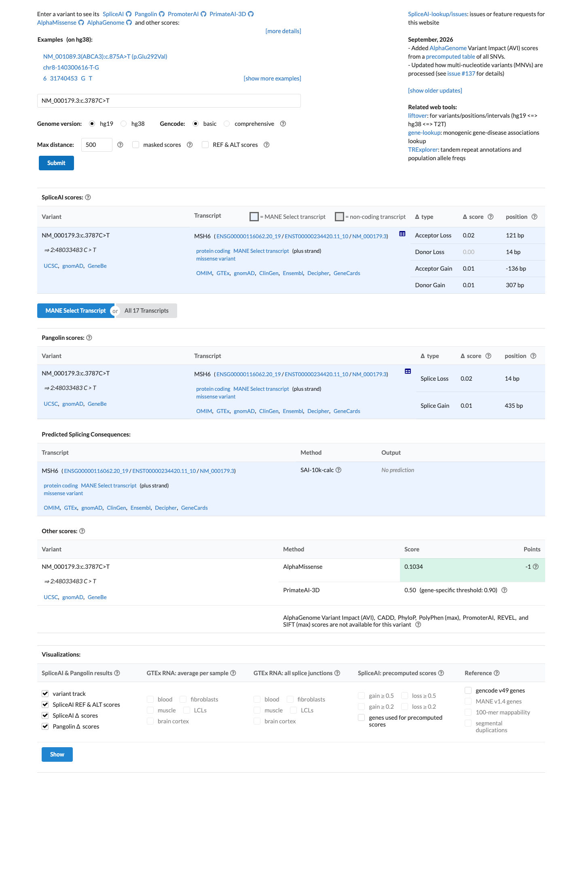Click help icon next to SAI-10k-calc

point(338,470)
